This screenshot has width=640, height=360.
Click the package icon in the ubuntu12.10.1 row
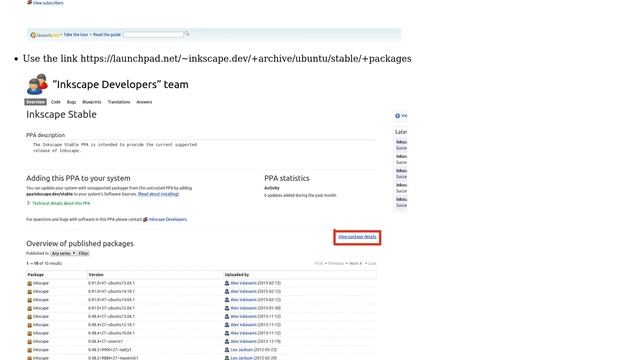(29, 325)
